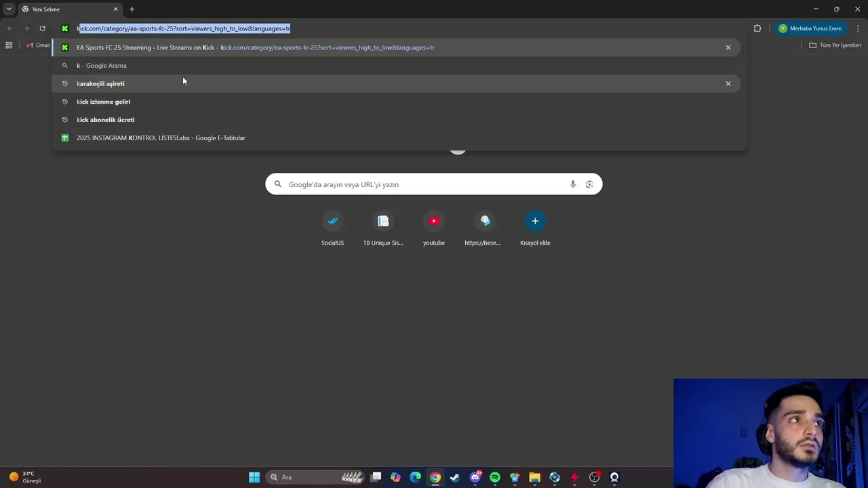Open Task View on the taskbar
This screenshot has width=868, height=488.
(376, 477)
